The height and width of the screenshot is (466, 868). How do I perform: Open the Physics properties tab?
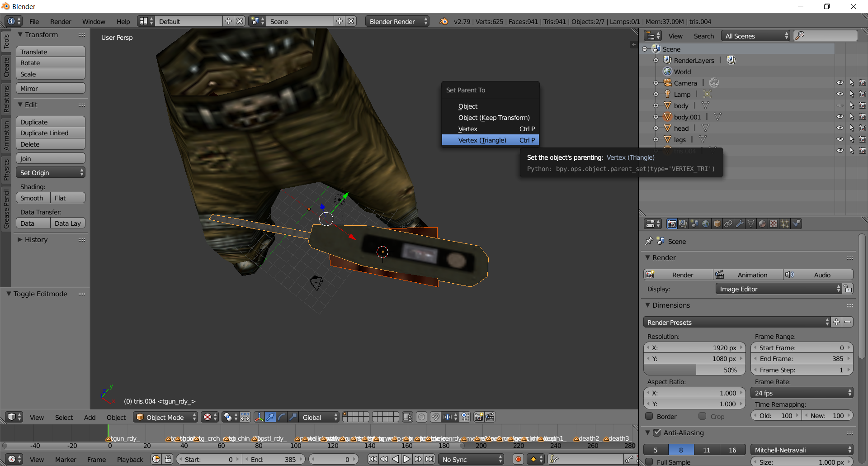(x=796, y=223)
